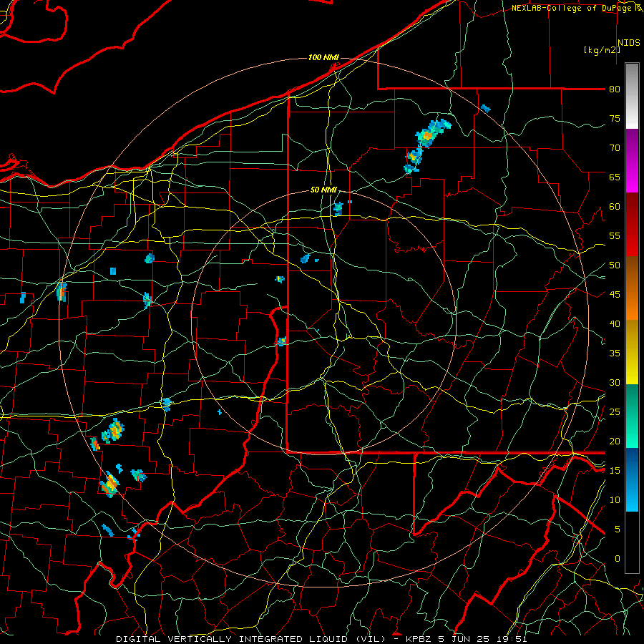Click the color scale value 60
The width and height of the screenshot is (644, 644).
click(x=615, y=207)
